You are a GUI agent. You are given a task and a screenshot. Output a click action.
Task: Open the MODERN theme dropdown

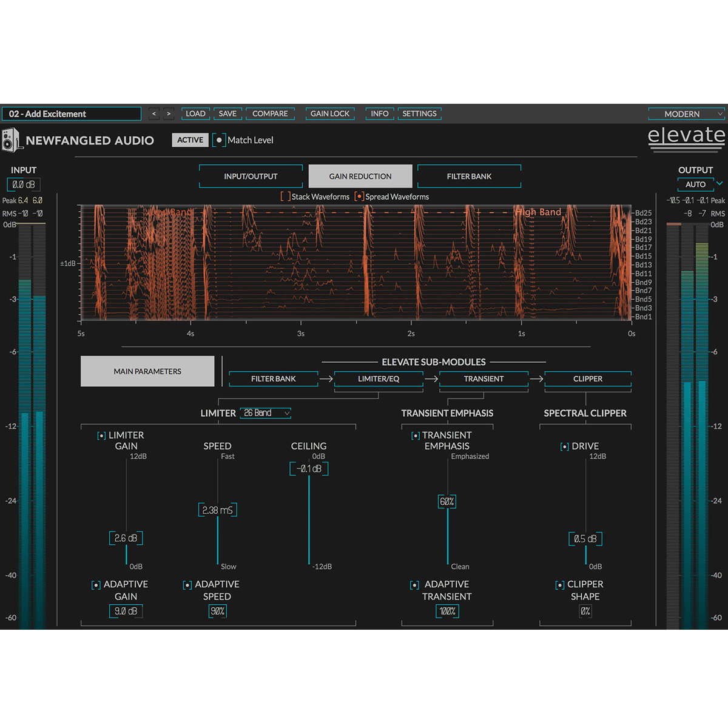686,113
